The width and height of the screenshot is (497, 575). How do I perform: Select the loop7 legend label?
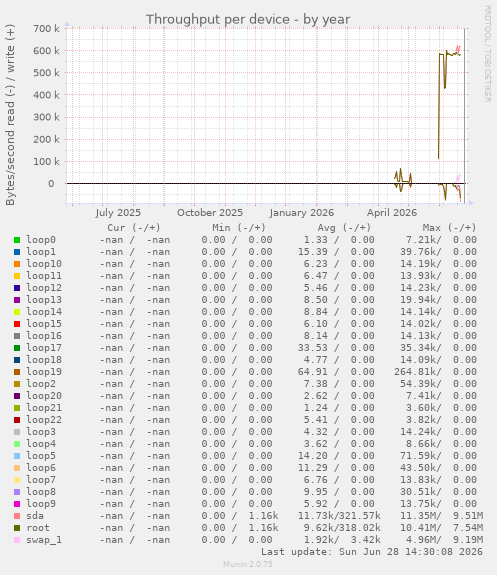[41, 480]
